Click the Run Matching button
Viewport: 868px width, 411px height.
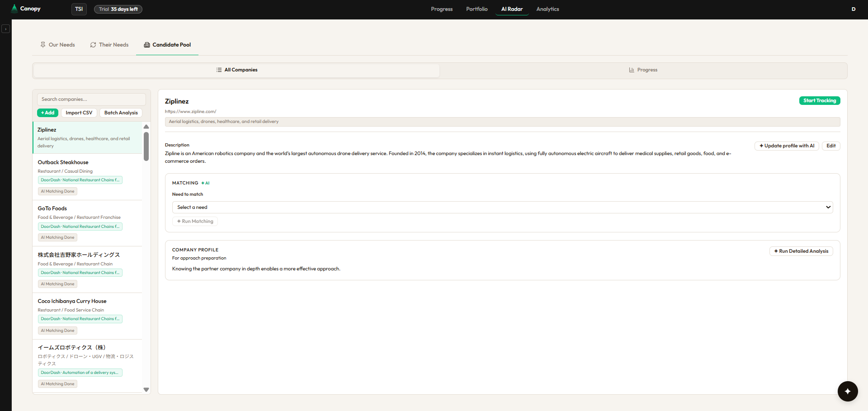click(x=195, y=222)
